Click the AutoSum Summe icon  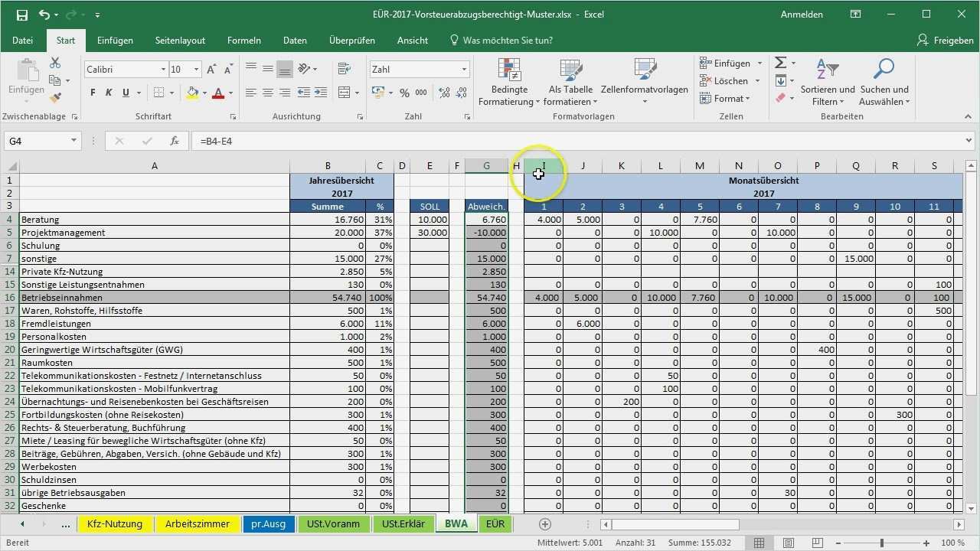pos(782,63)
